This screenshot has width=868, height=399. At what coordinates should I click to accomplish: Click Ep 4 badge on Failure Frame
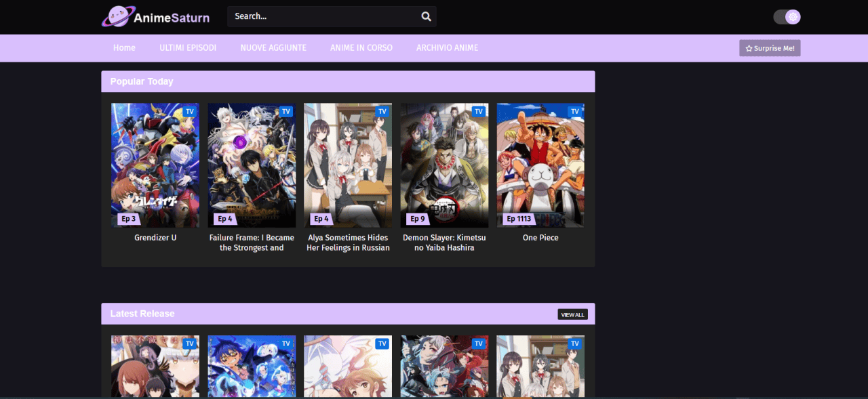(x=224, y=219)
